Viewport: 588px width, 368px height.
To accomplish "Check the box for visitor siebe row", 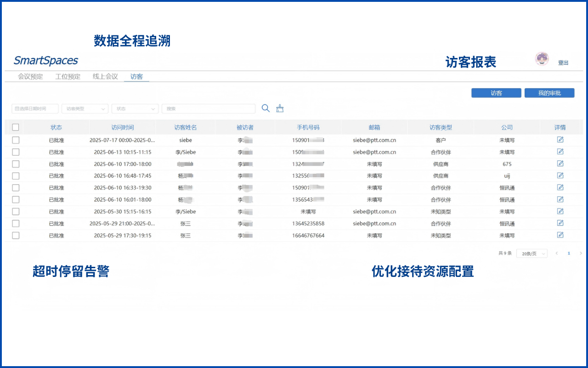I will [16, 140].
